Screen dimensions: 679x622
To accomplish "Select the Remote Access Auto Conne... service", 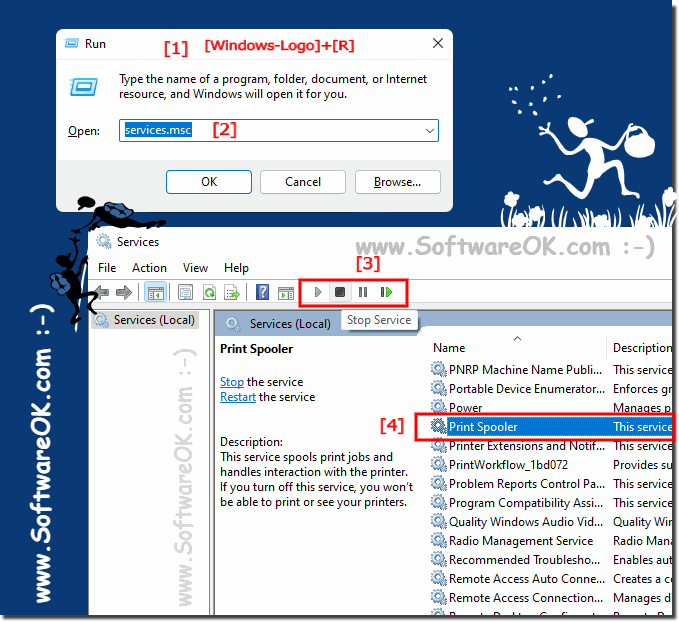I will tap(527, 579).
